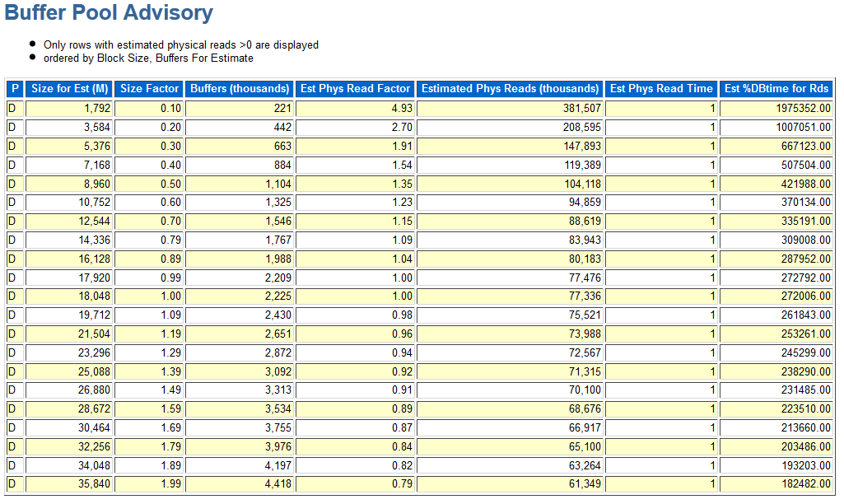Screen dimensions: 844x504
Task: Select the DBtime value 245299.00
Action: pyautogui.click(x=776, y=352)
